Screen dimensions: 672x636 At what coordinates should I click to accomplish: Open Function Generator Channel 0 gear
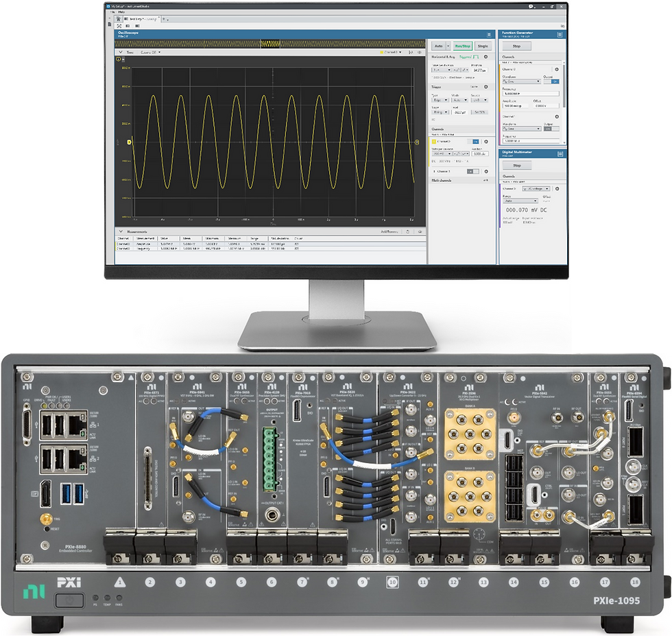point(557,69)
